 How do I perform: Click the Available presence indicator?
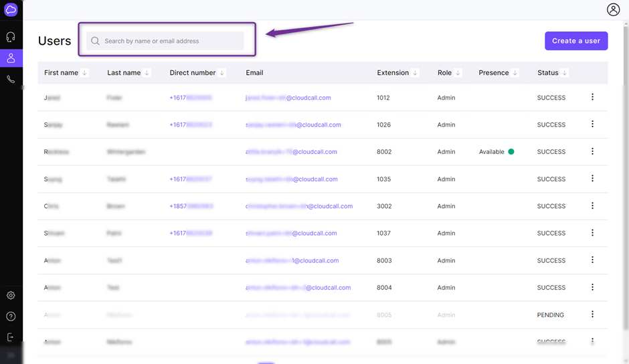[497, 152]
